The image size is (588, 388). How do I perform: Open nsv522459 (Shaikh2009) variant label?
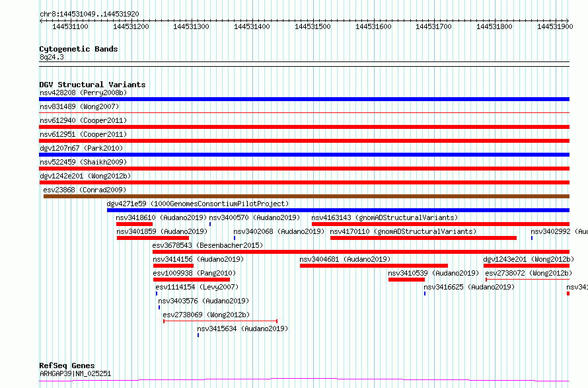pos(83,162)
